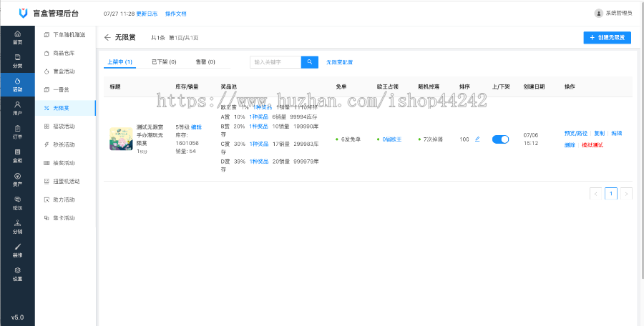
Task: Click the 6发免单 status text
Action: click(351, 139)
